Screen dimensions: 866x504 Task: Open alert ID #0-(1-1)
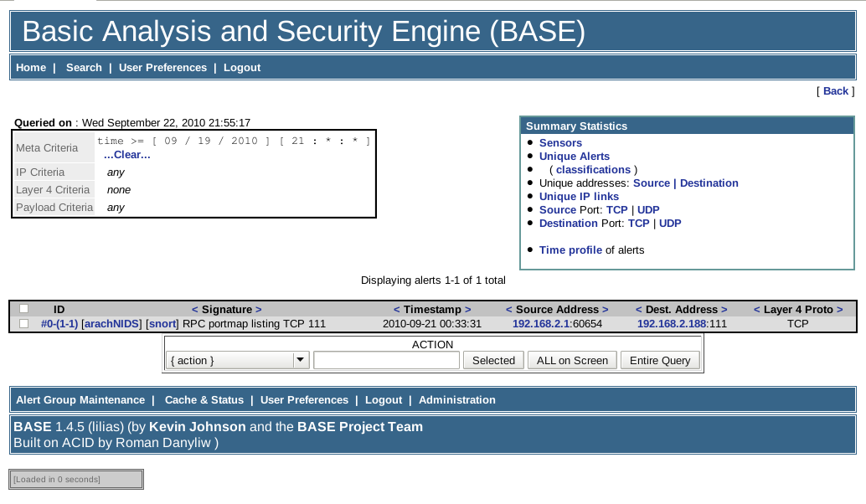click(x=59, y=324)
